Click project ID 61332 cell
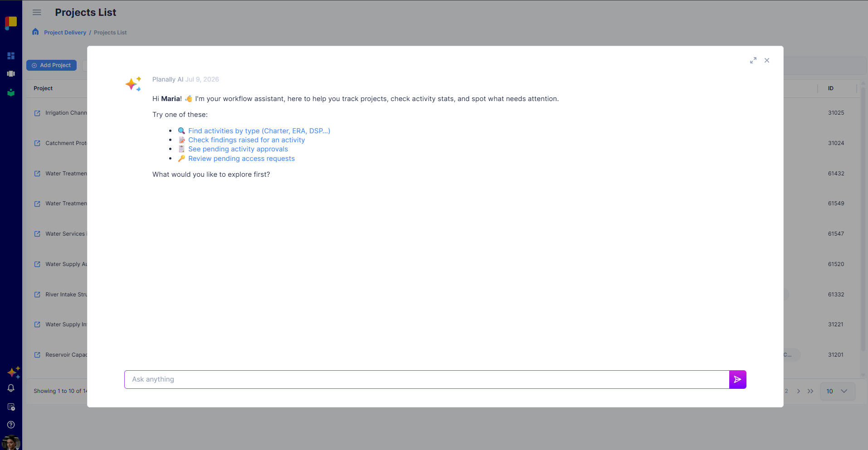Screen dimensions: 868x450 pyautogui.click(x=836, y=295)
